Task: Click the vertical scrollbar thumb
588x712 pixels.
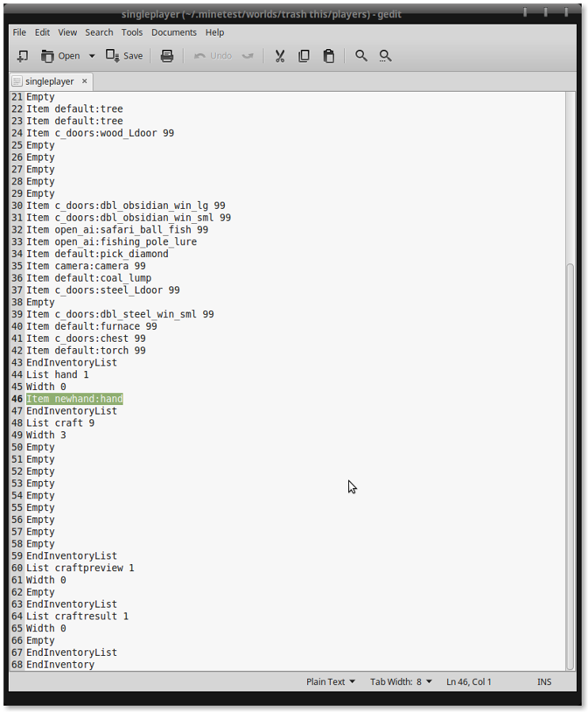Action: pyautogui.click(x=571, y=467)
